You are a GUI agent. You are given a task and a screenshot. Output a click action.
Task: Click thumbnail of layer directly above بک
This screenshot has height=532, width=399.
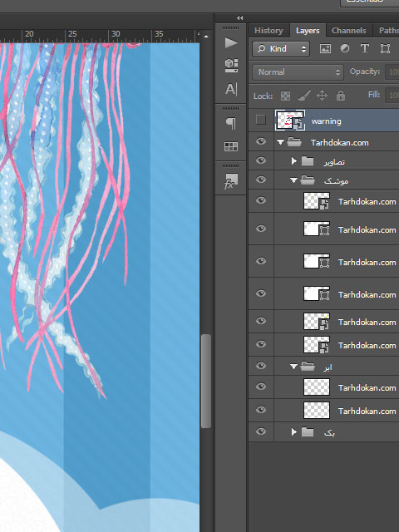click(x=317, y=410)
